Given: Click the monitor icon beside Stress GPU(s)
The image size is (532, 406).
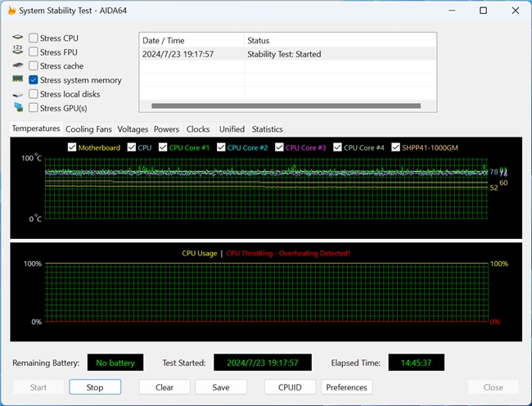Looking at the screenshot, I should (18, 107).
